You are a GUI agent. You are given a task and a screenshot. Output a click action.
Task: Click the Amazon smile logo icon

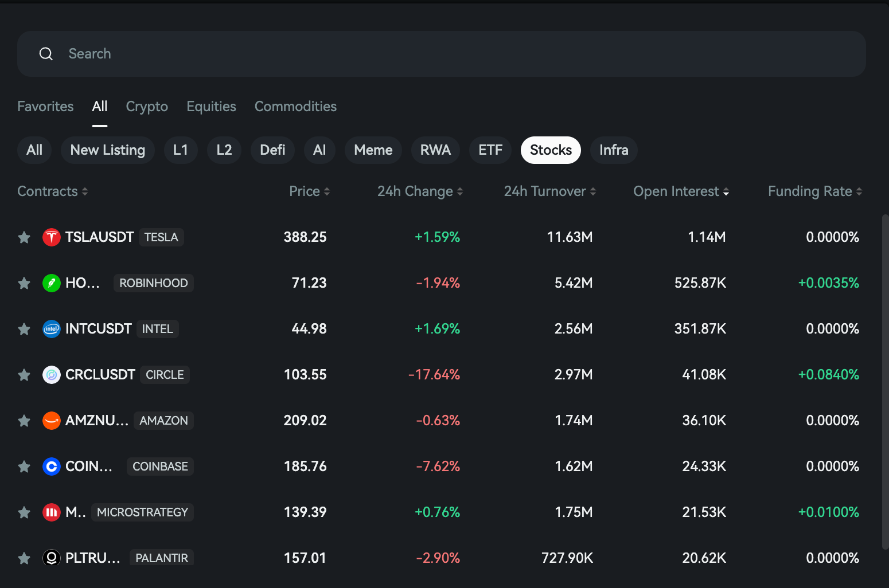(51, 420)
